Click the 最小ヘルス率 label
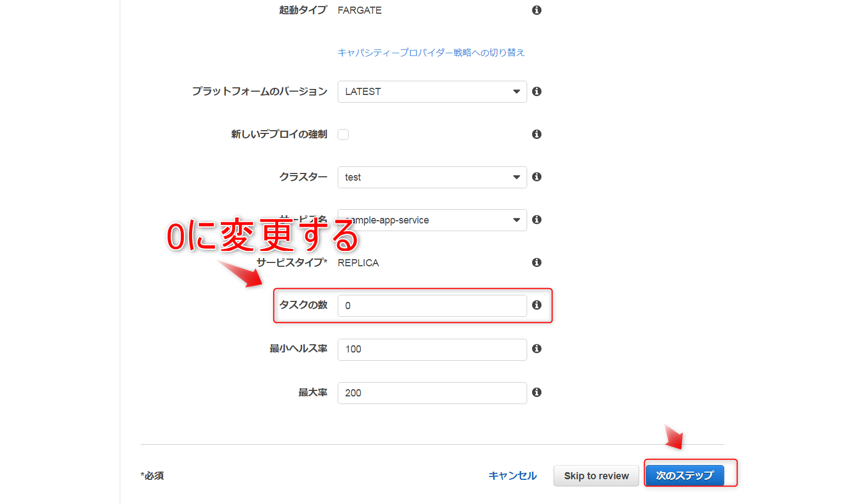The height and width of the screenshot is (504, 855). (x=298, y=349)
